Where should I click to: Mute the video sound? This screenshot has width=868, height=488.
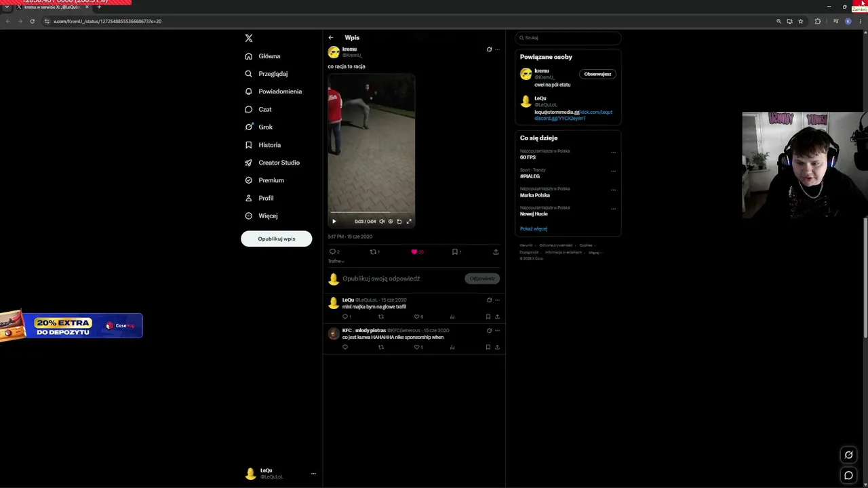(x=382, y=222)
